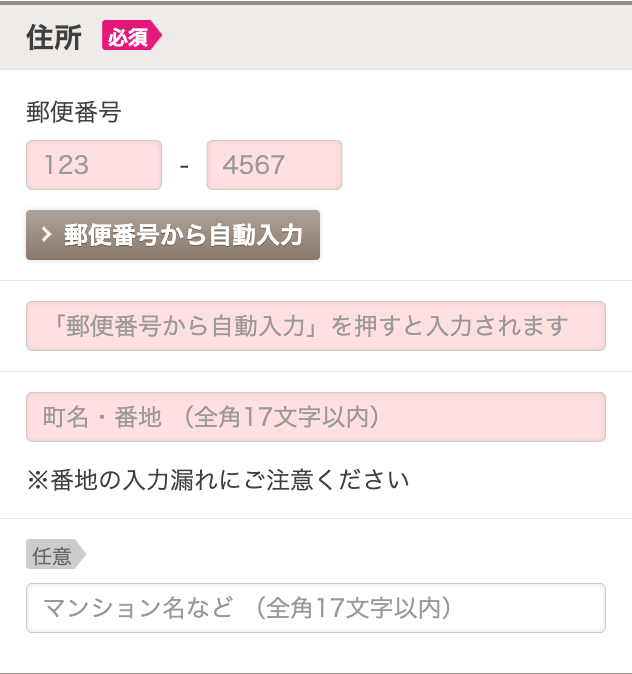
Task: Click the brown border line at the form top
Action: coord(316,3)
